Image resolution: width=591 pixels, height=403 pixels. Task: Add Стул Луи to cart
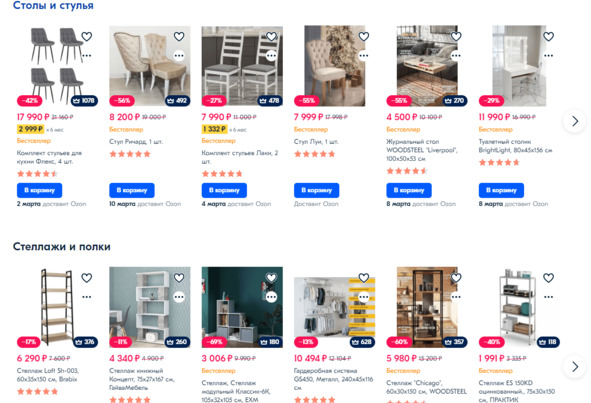pos(317,190)
